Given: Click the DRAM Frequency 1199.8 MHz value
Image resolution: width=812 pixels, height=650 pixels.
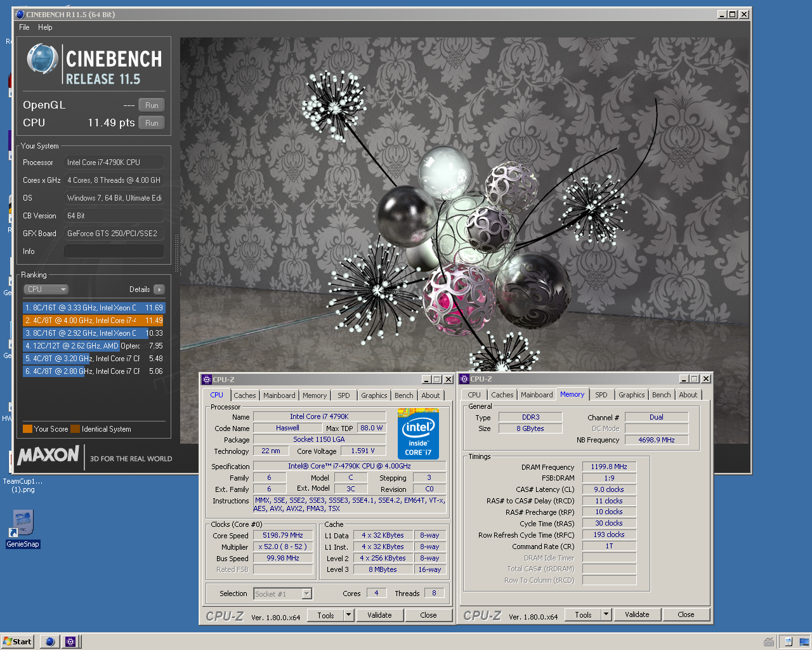Looking at the screenshot, I should click(609, 467).
